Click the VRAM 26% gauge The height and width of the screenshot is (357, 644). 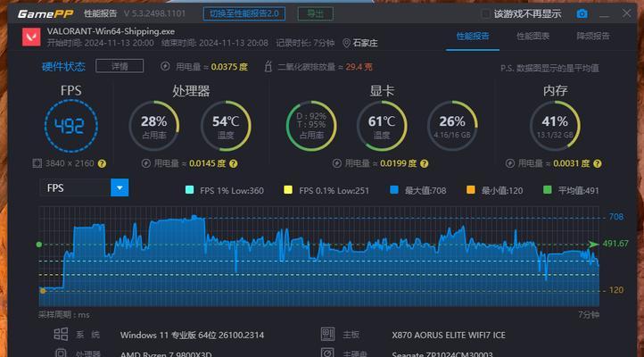pos(452,126)
